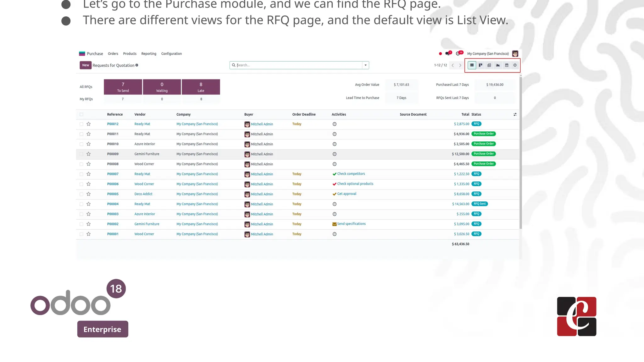Star the P00005 record
The height and width of the screenshot is (362, 644).
(x=89, y=194)
